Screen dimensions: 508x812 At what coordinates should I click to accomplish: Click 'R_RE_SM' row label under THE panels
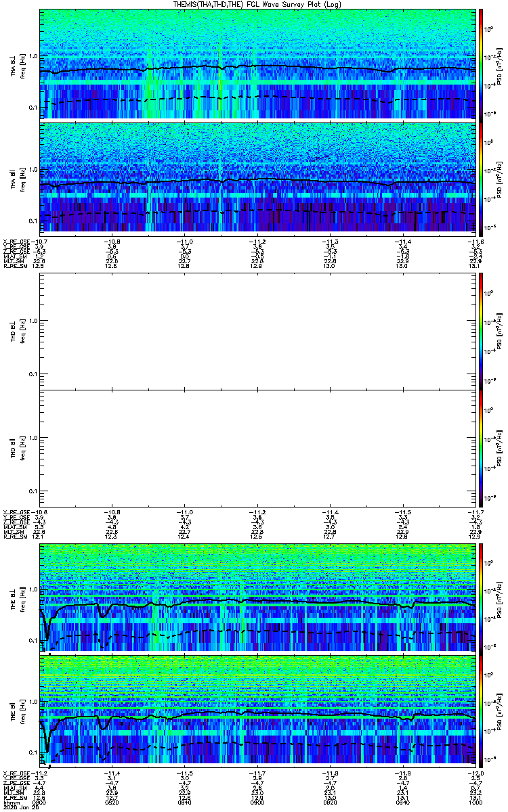[x=14, y=797]
